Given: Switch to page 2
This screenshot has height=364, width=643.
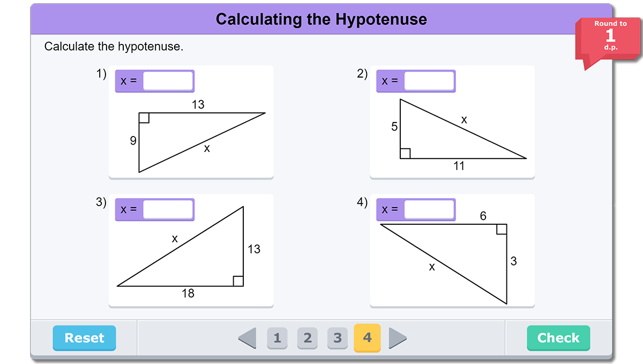Looking at the screenshot, I should [307, 338].
